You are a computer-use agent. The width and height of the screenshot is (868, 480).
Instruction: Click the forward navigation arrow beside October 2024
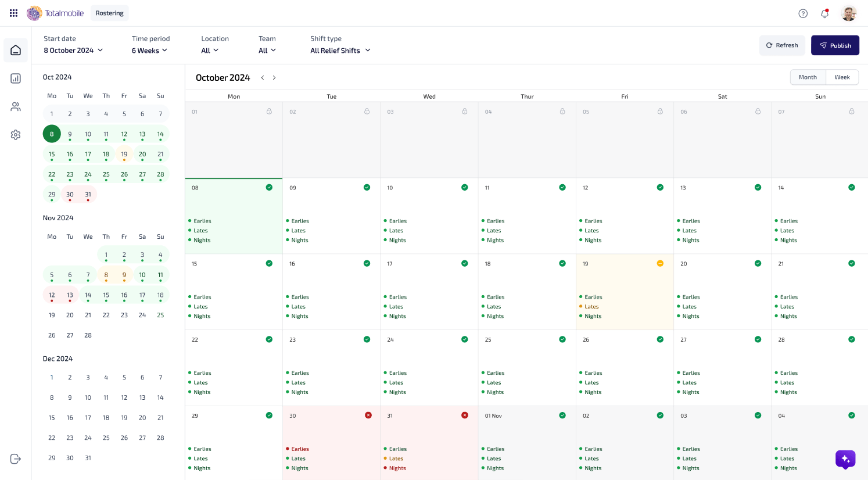(x=274, y=77)
